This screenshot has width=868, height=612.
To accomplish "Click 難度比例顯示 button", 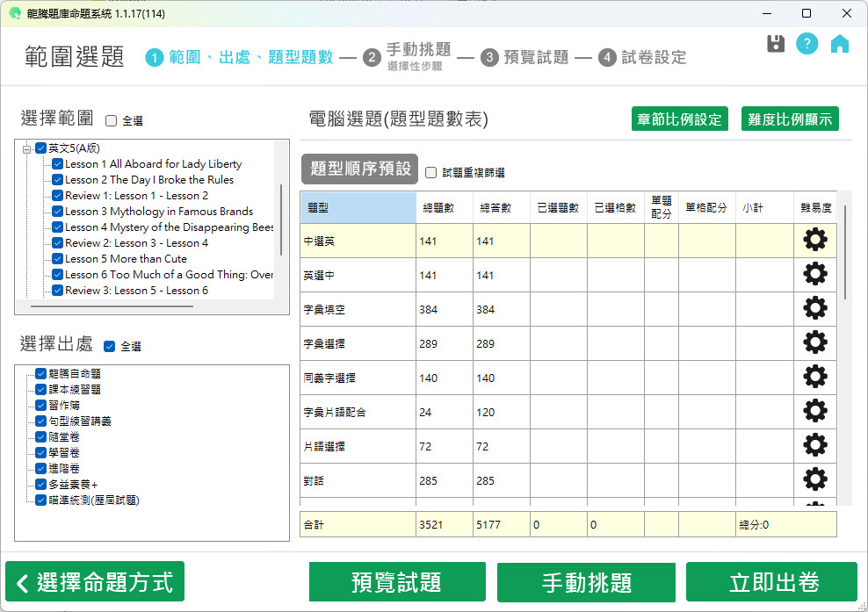I will (790, 119).
